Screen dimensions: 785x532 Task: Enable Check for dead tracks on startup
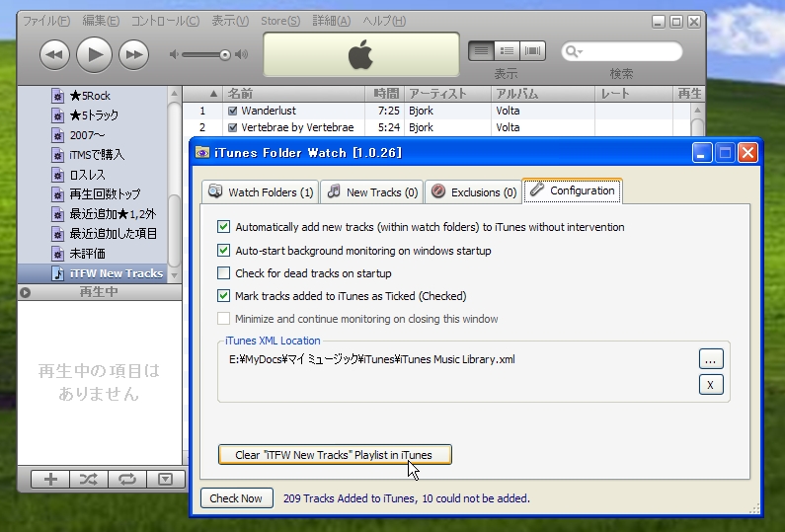click(223, 272)
